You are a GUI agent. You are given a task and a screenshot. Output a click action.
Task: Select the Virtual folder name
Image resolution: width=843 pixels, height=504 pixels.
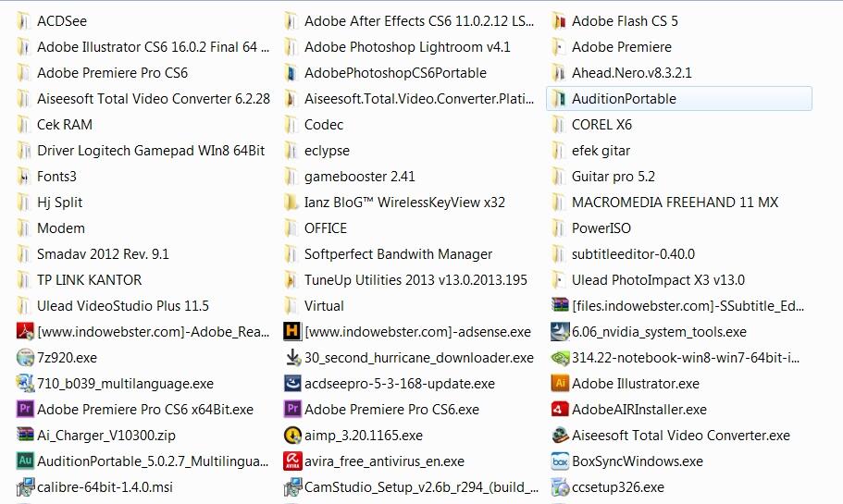pos(324,306)
